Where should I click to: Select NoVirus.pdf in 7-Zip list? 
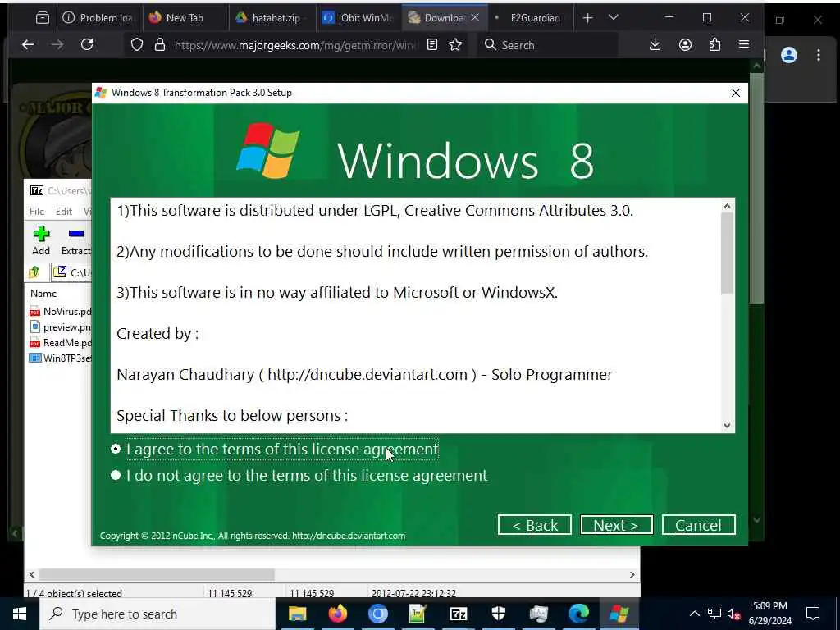click(x=61, y=311)
